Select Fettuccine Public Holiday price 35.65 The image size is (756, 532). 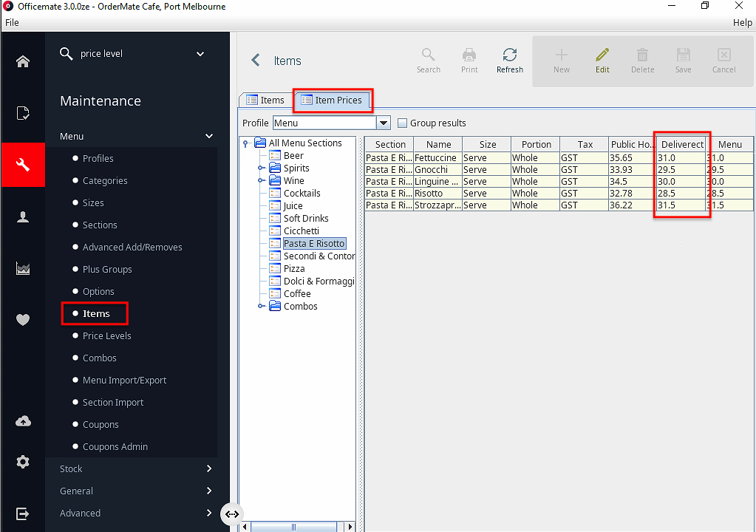coord(632,157)
